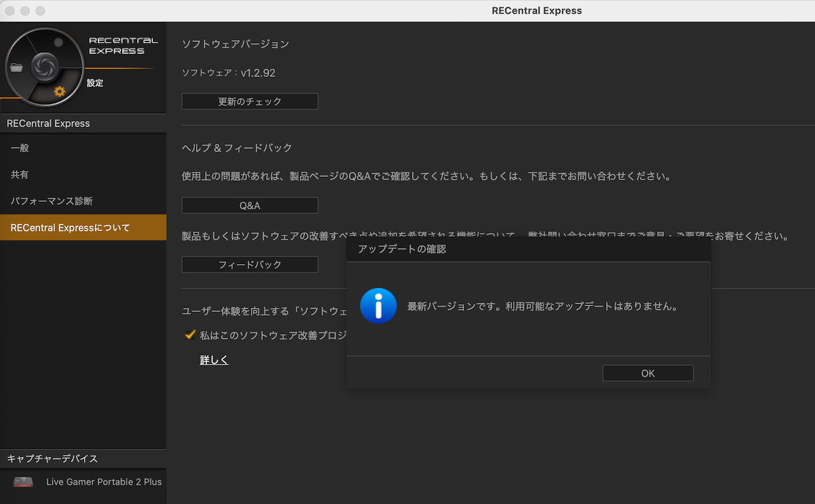815x504 pixels.
Task: Click the 更新のチェック button
Action: coord(250,102)
